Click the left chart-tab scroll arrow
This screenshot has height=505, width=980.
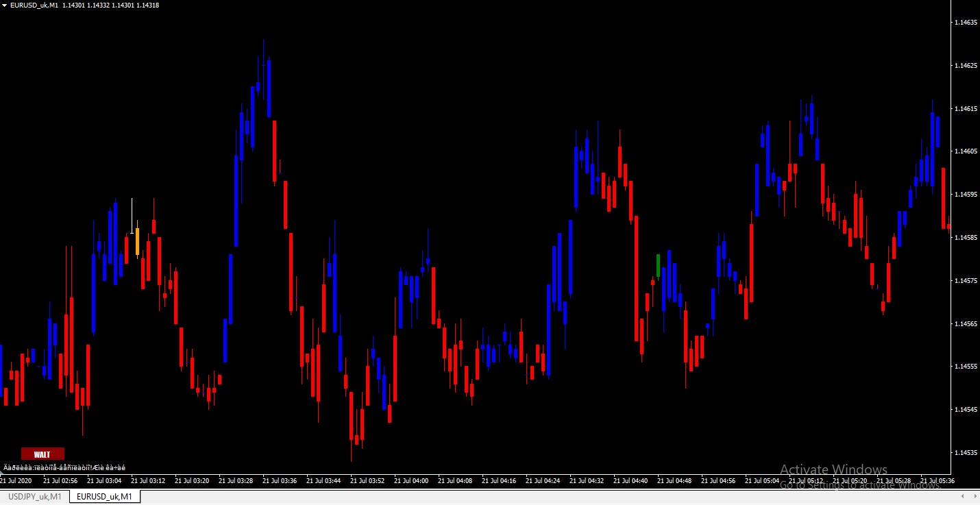tap(963, 496)
